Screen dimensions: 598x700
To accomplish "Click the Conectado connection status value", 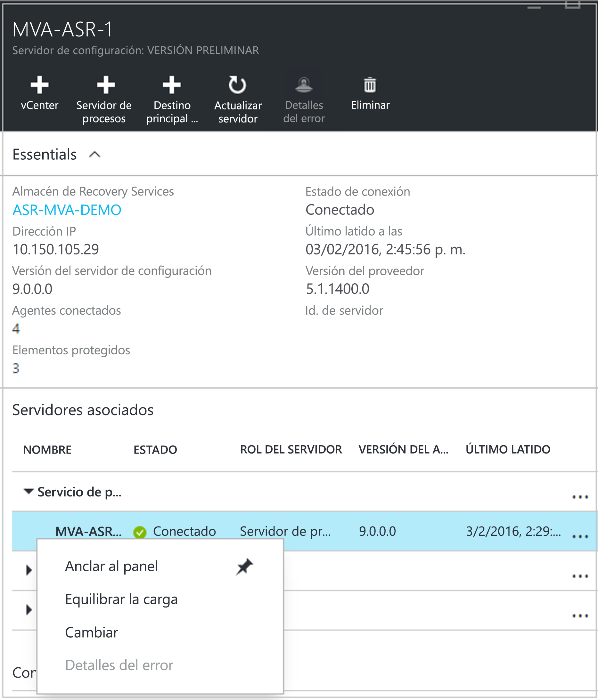I will pyautogui.click(x=340, y=210).
